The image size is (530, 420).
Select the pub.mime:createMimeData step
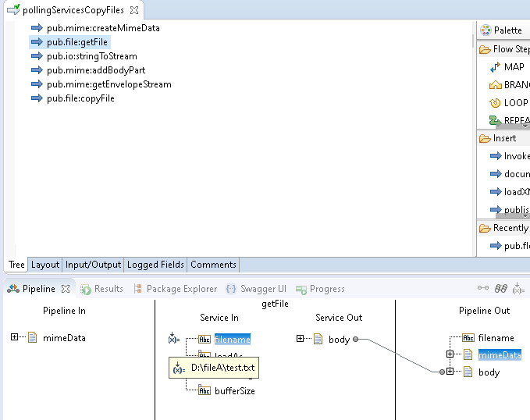pos(103,28)
